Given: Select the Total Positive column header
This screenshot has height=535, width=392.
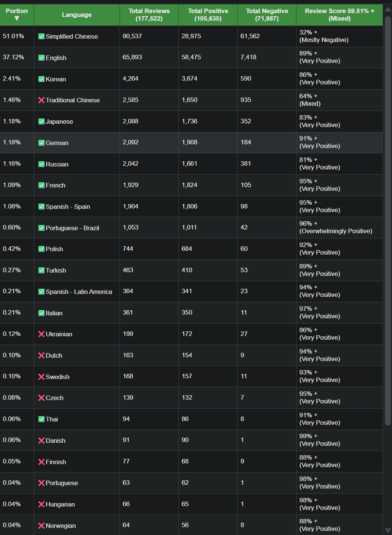Looking at the screenshot, I should pyautogui.click(x=208, y=15).
